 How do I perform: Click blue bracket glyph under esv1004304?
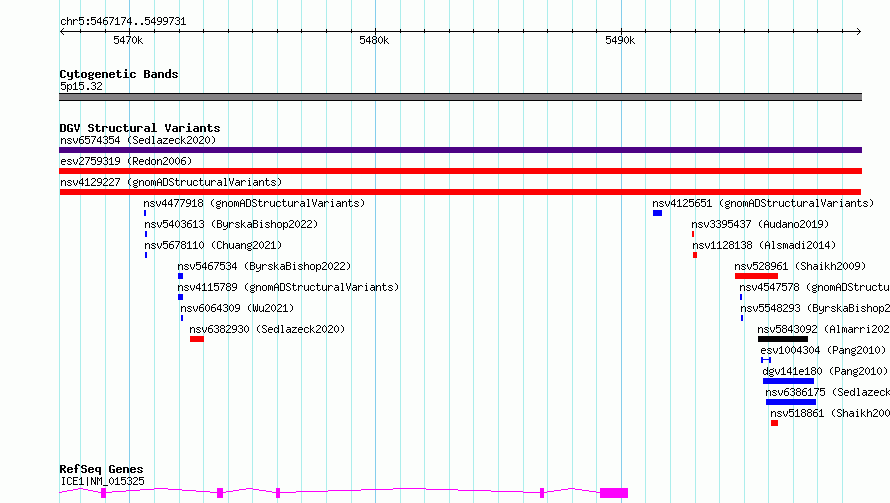point(766,360)
